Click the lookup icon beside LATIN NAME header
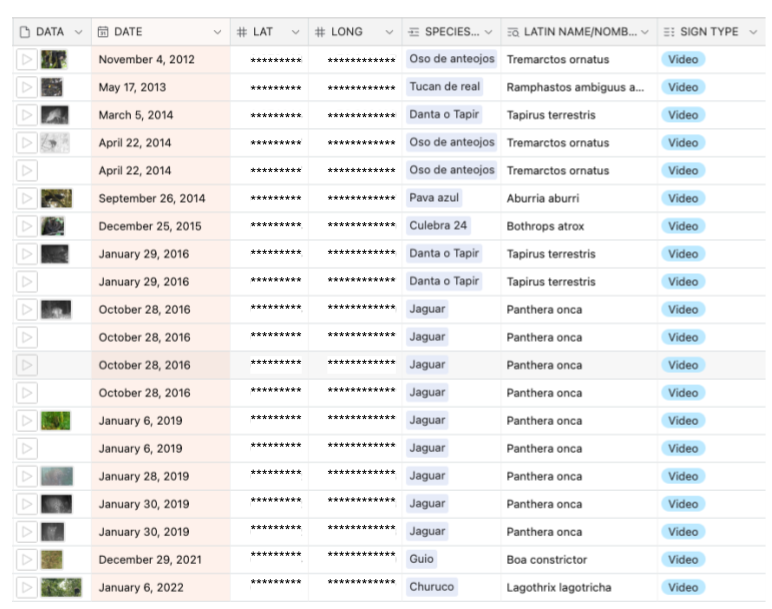The image size is (772, 609). coord(513,32)
